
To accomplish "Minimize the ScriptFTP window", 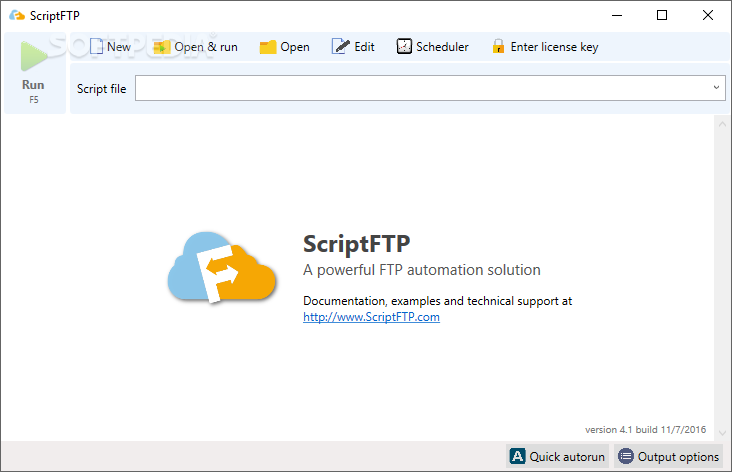I will [617, 15].
